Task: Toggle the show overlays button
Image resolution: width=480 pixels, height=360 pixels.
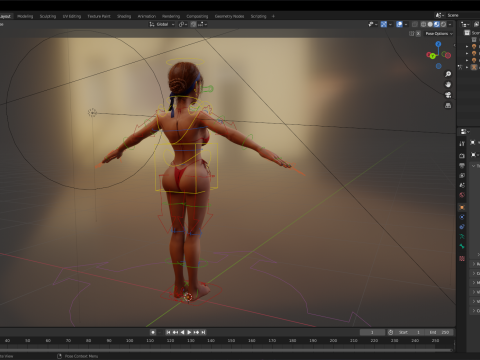Action: 399,24
